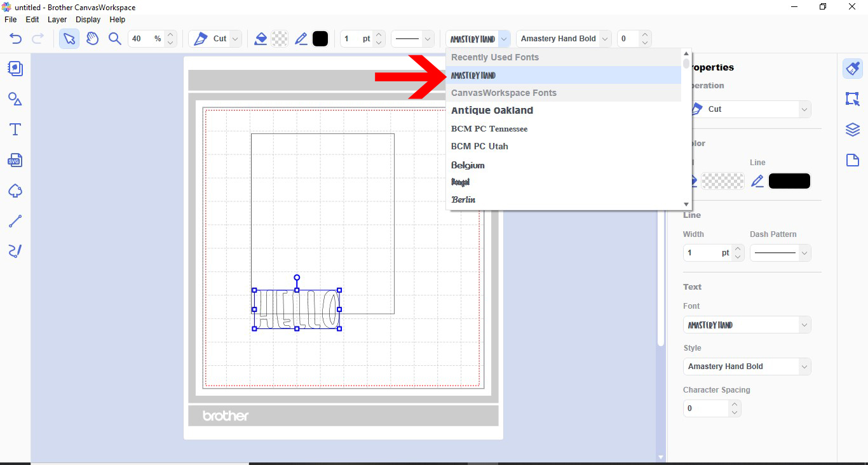868x465 pixels.
Task: Click the zoom percentage input field
Action: pyautogui.click(x=146, y=39)
